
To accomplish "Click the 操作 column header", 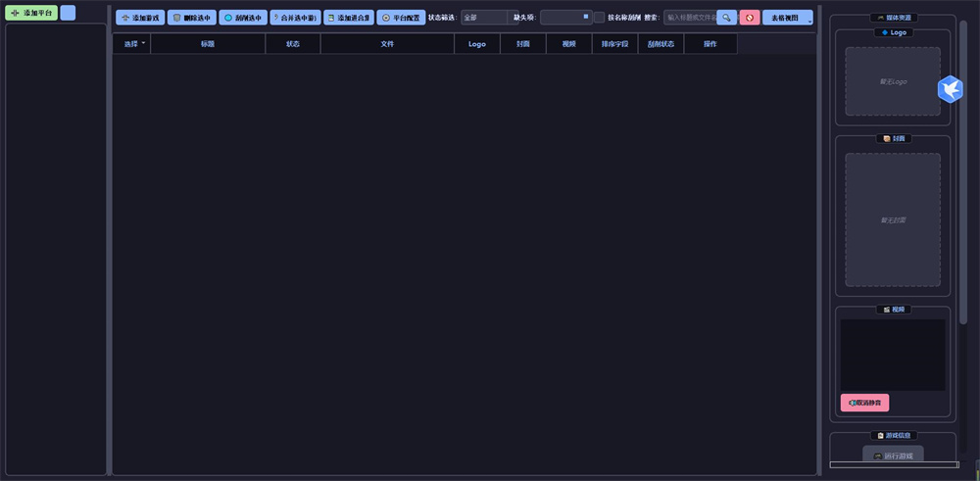I will coord(710,44).
